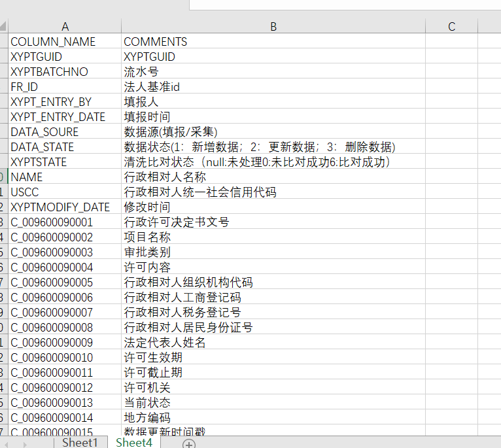
Task: Click cell 修改时间
Action: tap(273, 207)
